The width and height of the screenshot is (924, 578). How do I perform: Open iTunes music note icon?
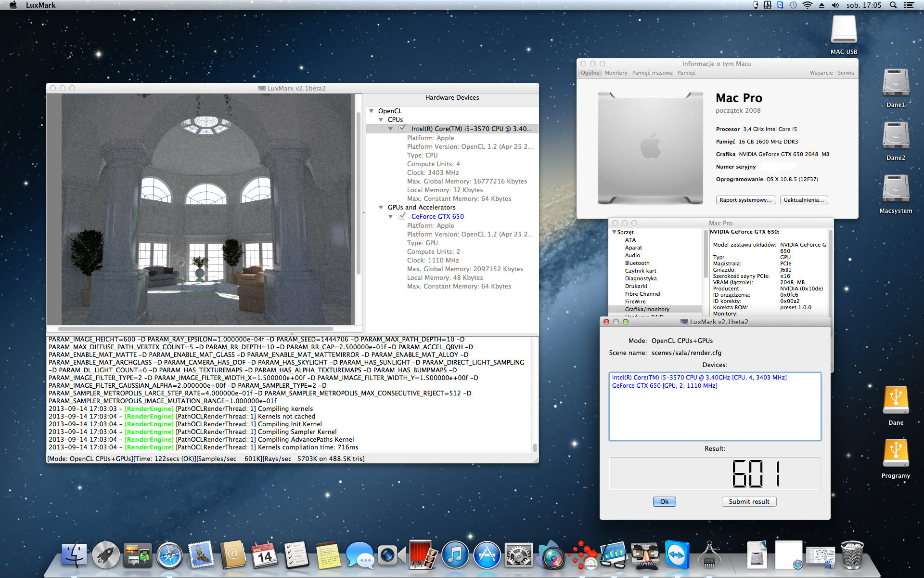pos(455,555)
